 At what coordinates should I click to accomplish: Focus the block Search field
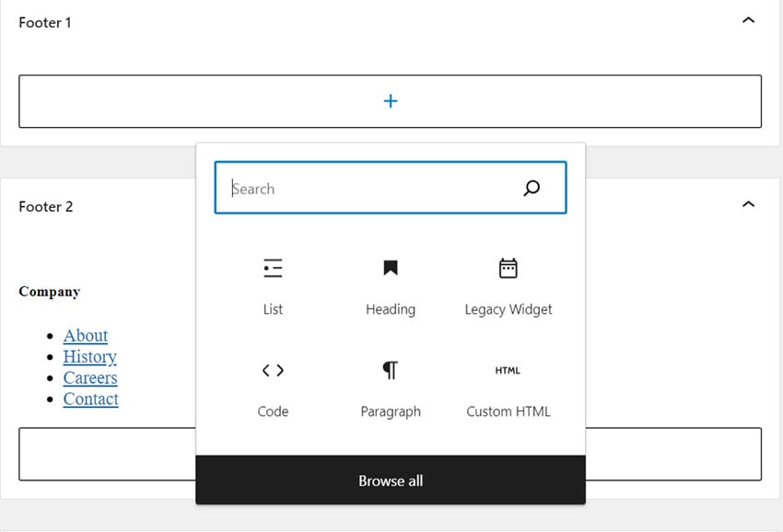coord(368,189)
